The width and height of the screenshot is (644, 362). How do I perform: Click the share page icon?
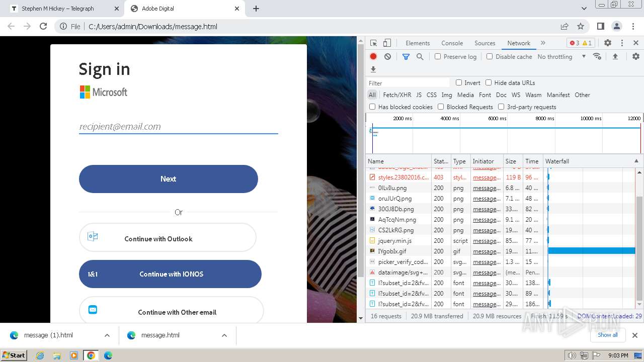coord(565,26)
